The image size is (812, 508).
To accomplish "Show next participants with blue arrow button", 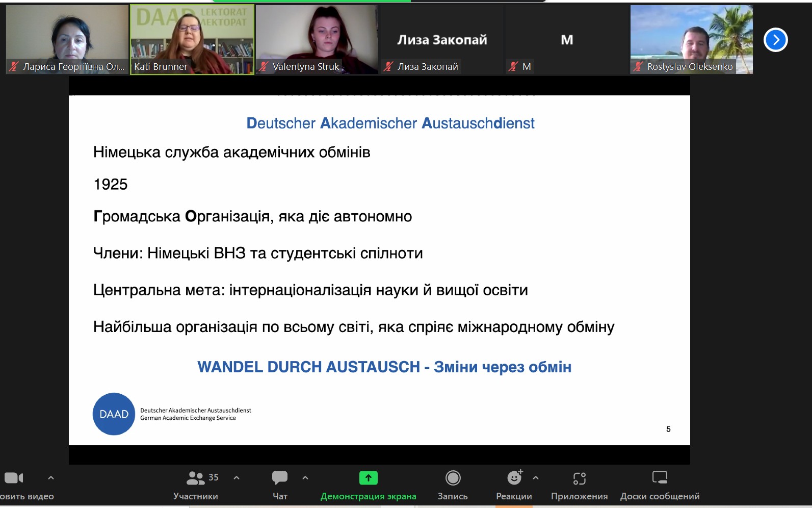I will (x=775, y=40).
